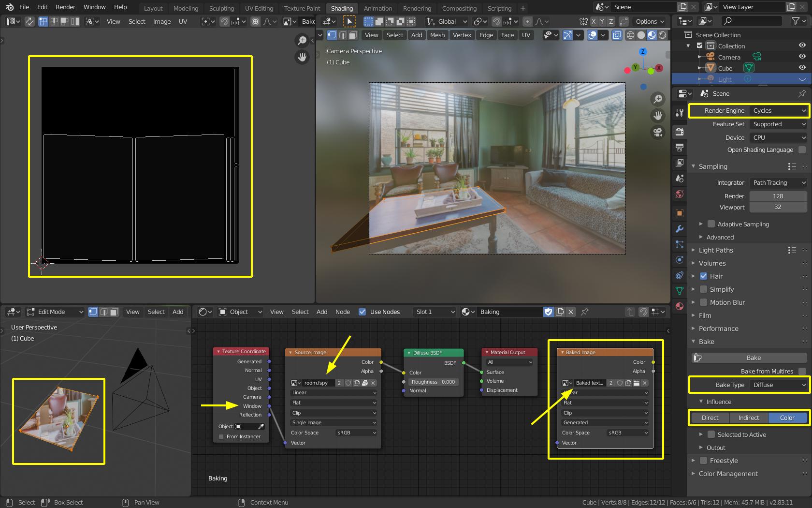Open the Material properties tab icon
This screenshot has height=508, width=812.
[x=679, y=306]
